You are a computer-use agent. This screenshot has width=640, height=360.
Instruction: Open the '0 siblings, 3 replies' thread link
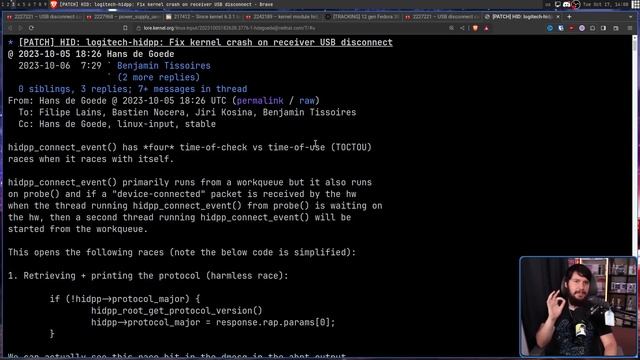[x=133, y=89]
